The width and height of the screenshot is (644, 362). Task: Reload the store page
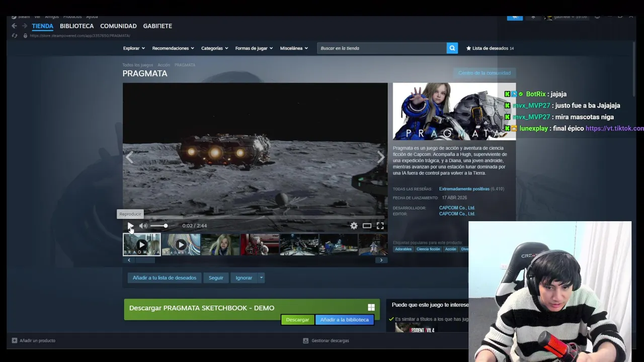click(14, 36)
